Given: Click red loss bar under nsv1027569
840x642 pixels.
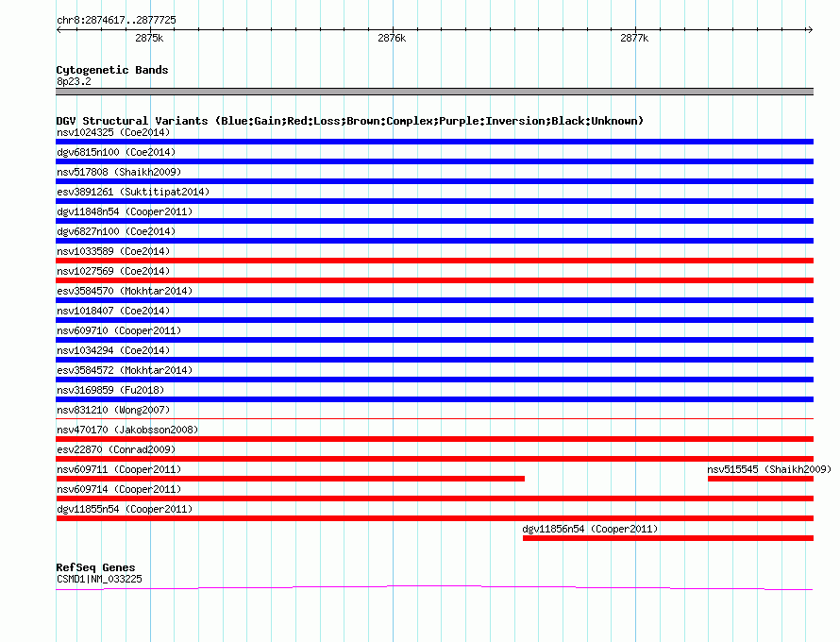Looking at the screenshot, I should tap(434, 280).
